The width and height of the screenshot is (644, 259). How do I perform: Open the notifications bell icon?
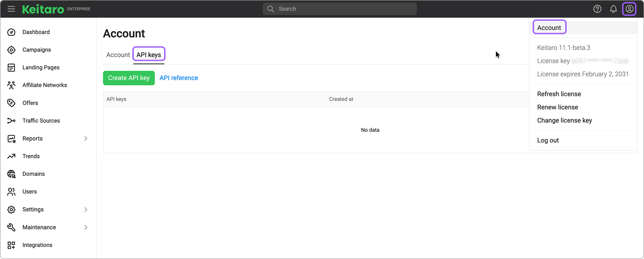pos(614,9)
